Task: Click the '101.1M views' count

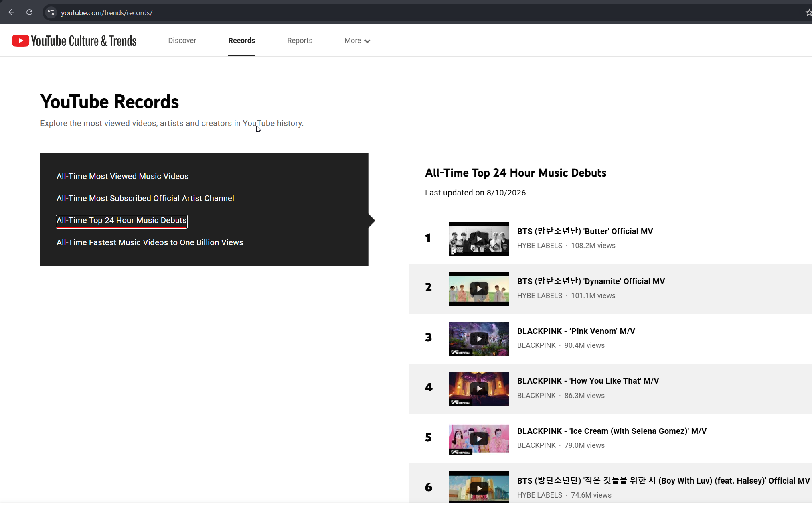Action: [x=593, y=296]
